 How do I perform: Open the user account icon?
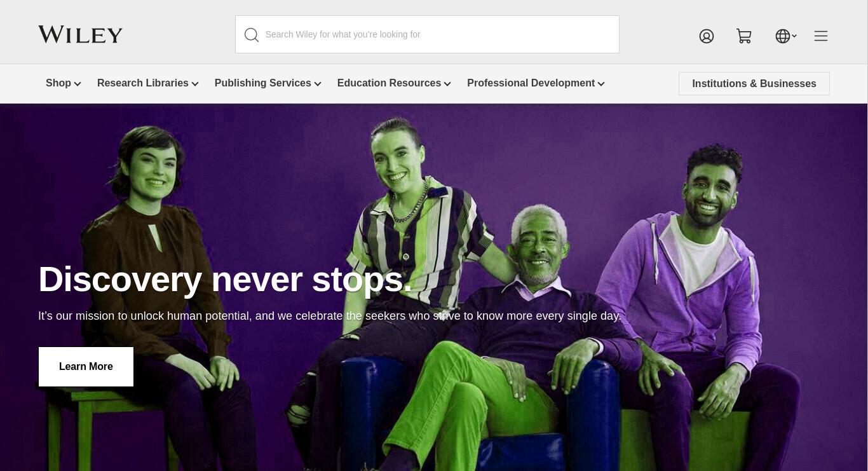707,36
